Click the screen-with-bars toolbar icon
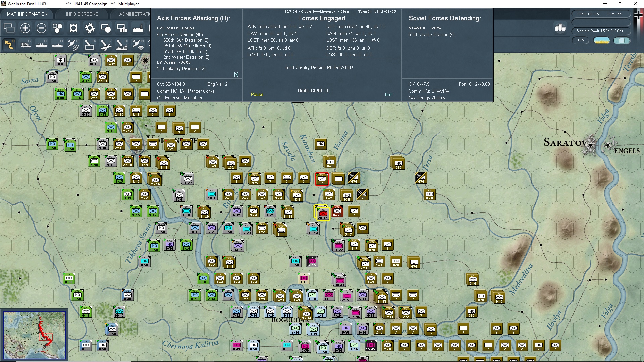The width and height of the screenshot is (644, 362). click(122, 28)
